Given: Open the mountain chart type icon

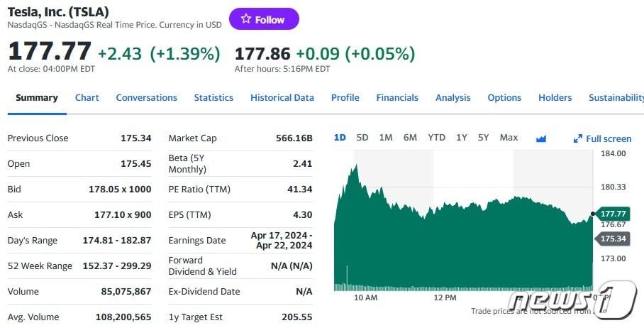Looking at the screenshot, I should (x=541, y=138).
